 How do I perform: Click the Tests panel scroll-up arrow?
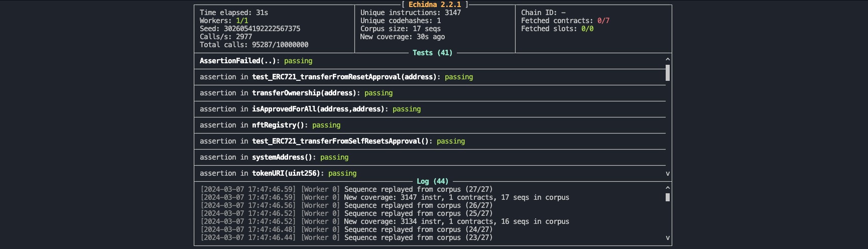(x=668, y=59)
